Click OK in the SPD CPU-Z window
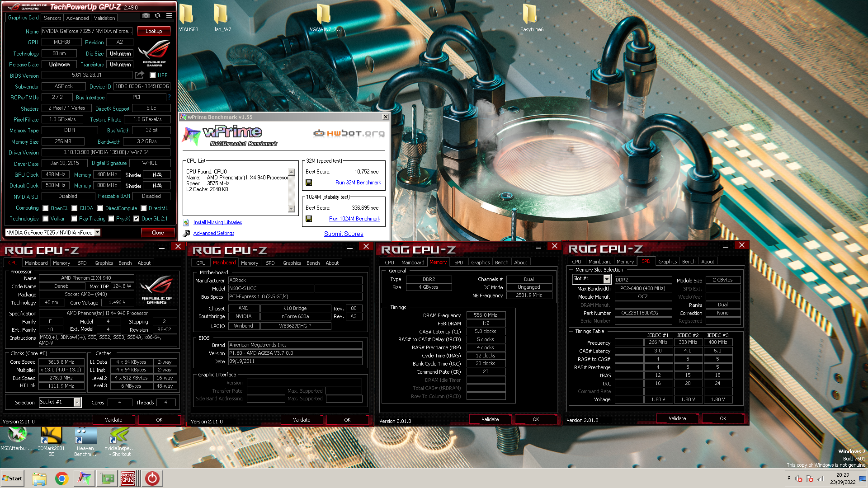This screenshot has width=868, height=488. pyautogui.click(x=723, y=418)
